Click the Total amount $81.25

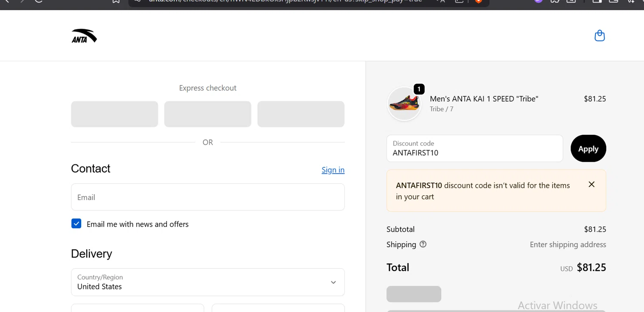(591, 267)
